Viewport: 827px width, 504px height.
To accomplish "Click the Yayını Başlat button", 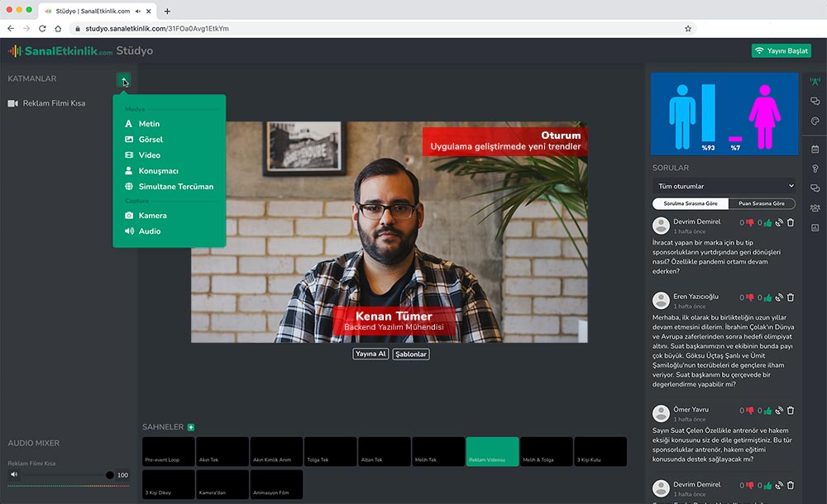I will (x=782, y=50).
